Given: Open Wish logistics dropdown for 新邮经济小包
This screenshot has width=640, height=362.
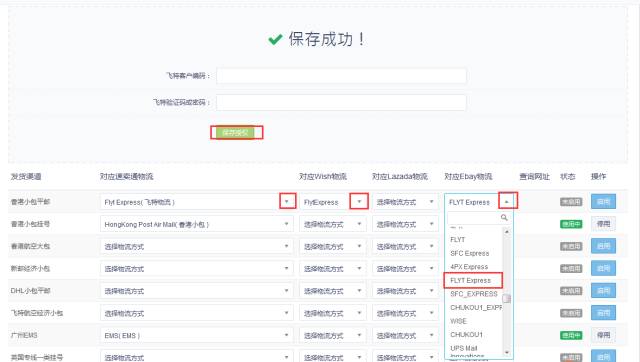Looking at the screenshot, I should pyautogui.click(x=333, y=269).
